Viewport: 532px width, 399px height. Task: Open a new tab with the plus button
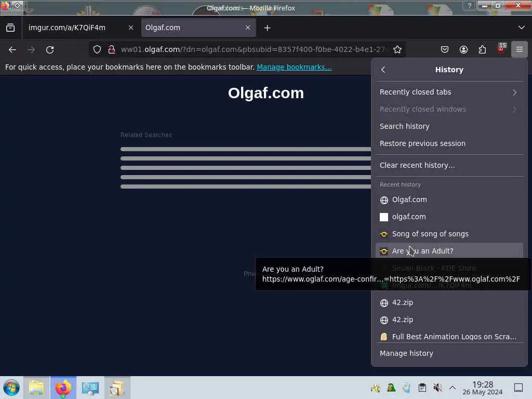(268, 28)
